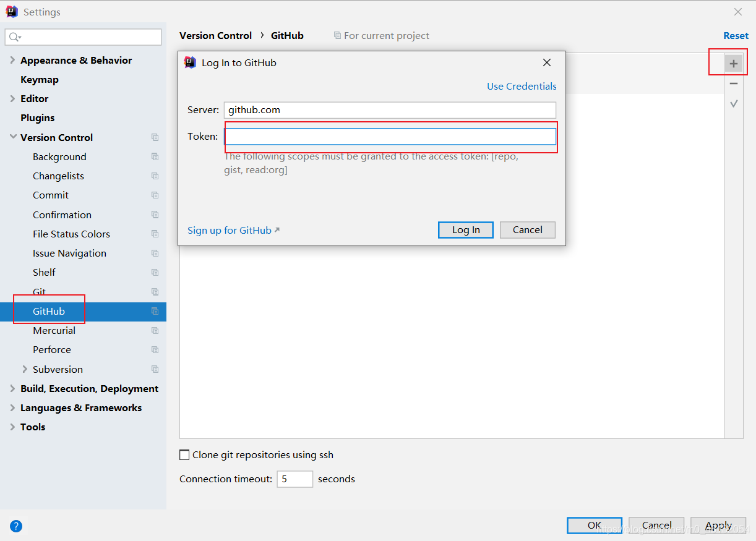
Task: Focus the Token input field
Action: click(x=390, y=137)
